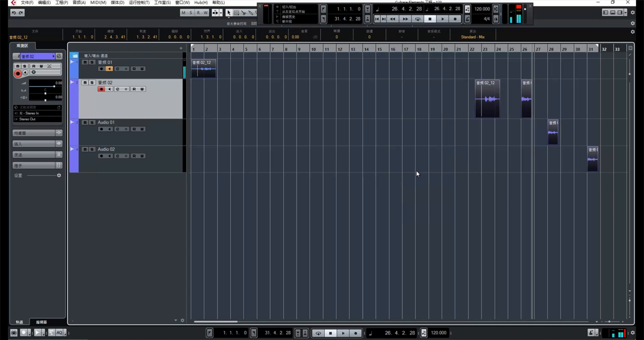
Task: Toggle metronome click in floating transport panel
Action: 467,19
